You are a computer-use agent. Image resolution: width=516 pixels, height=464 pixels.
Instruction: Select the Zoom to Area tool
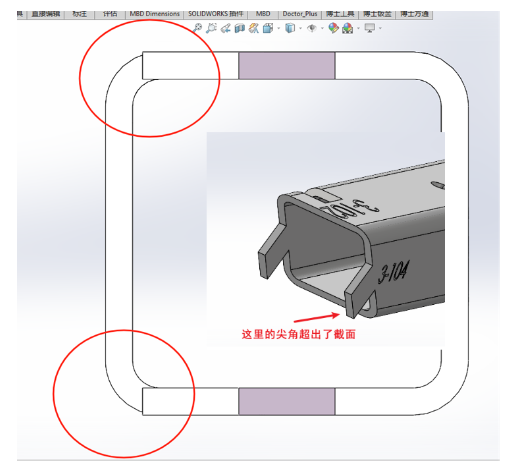tap(211, 28)
